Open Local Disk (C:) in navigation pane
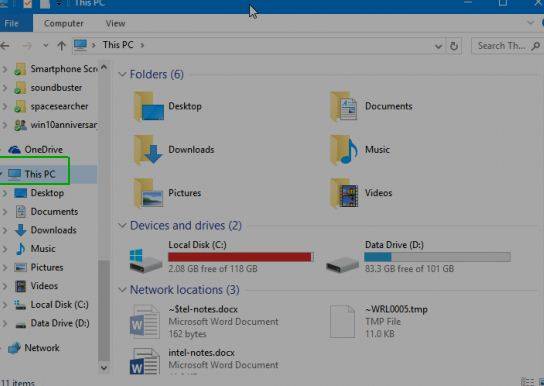 click(51, 304)
